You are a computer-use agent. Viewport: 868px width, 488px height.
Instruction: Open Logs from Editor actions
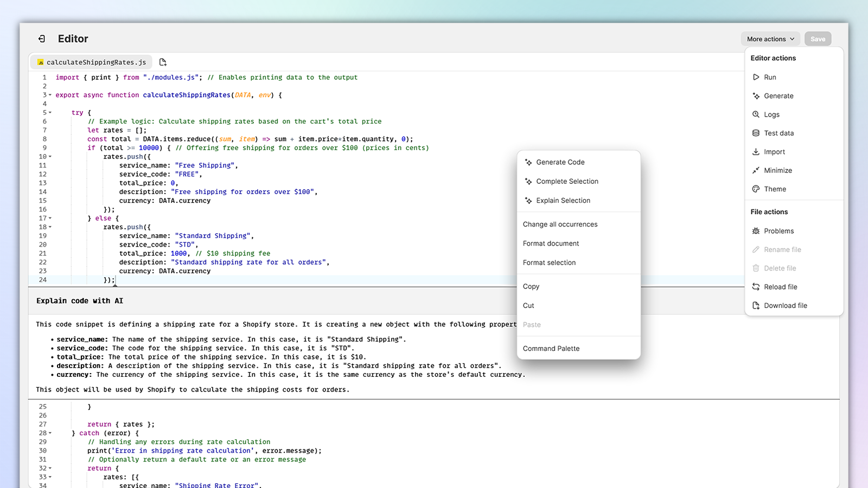click(794, 114)
